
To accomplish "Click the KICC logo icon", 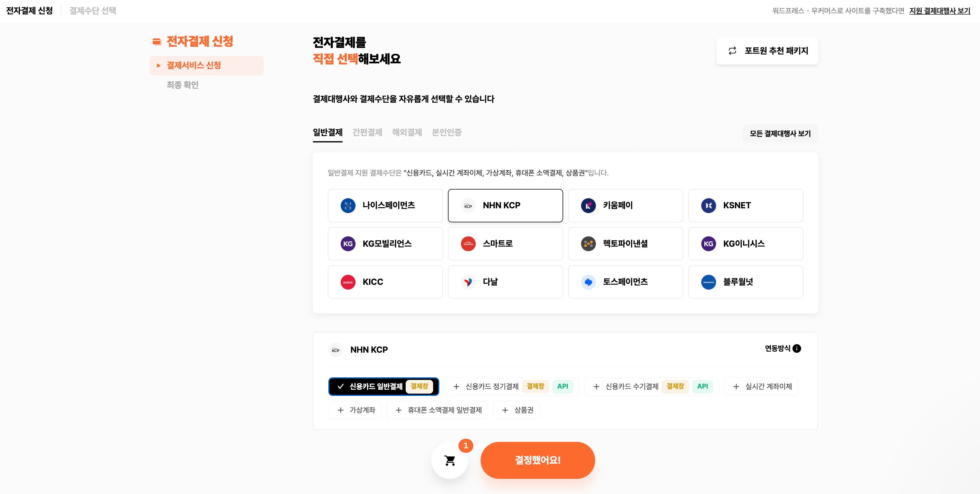I will click(x=348, y=282).
